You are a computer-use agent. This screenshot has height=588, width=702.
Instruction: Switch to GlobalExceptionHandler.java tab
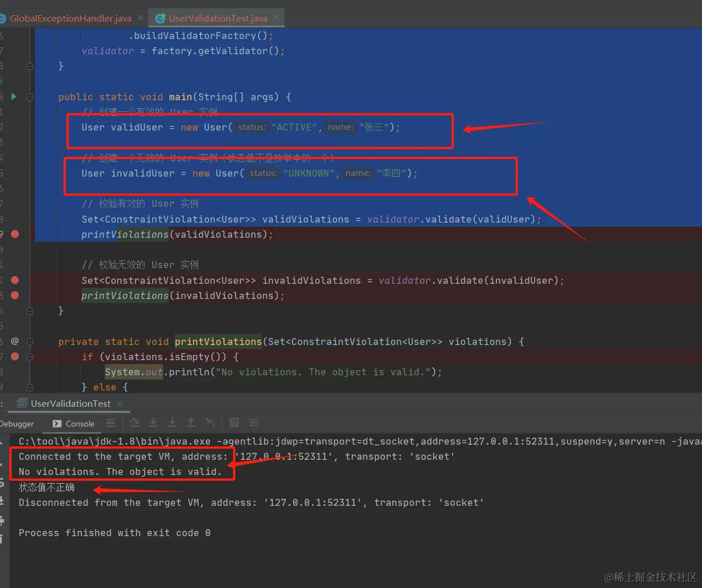70,18
